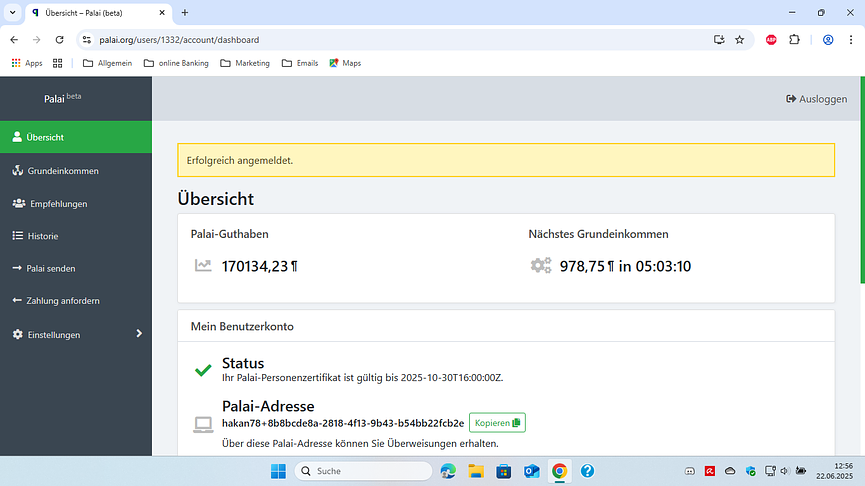
Task: Open File Explorer from taskbar
Action: click(x=476, y=471)
